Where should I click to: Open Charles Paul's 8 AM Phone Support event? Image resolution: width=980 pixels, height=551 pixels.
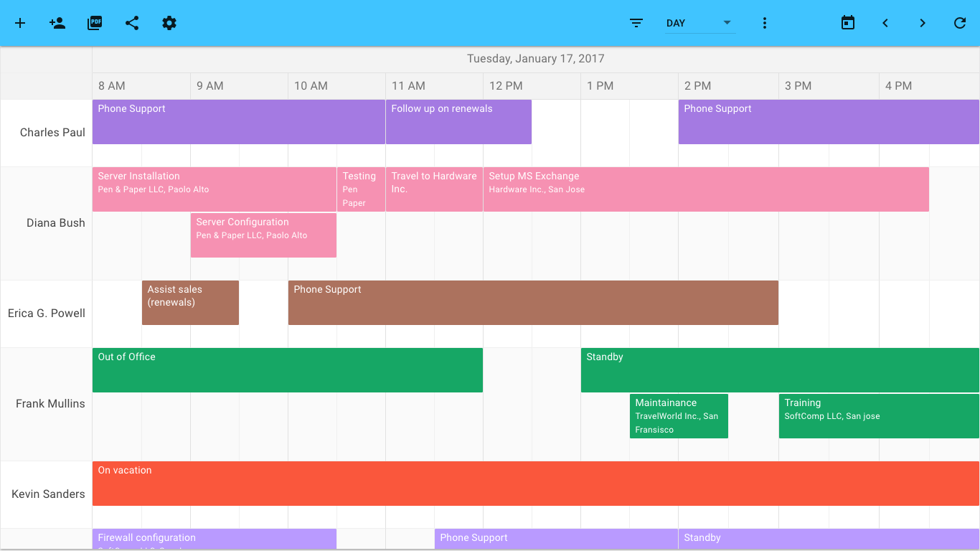click(239, 122)
